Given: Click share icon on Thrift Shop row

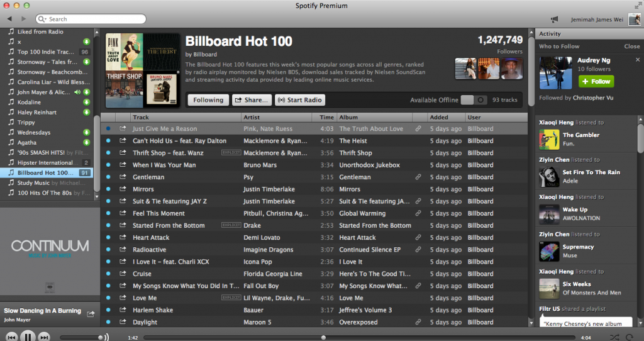Looking at the screenshot, I should click(123, 153).
